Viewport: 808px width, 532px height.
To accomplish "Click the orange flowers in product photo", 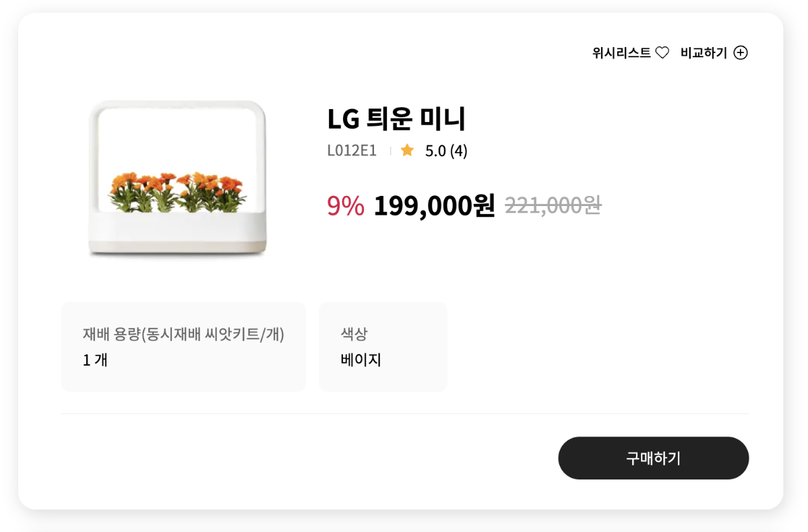I will [x=177, y=191].
